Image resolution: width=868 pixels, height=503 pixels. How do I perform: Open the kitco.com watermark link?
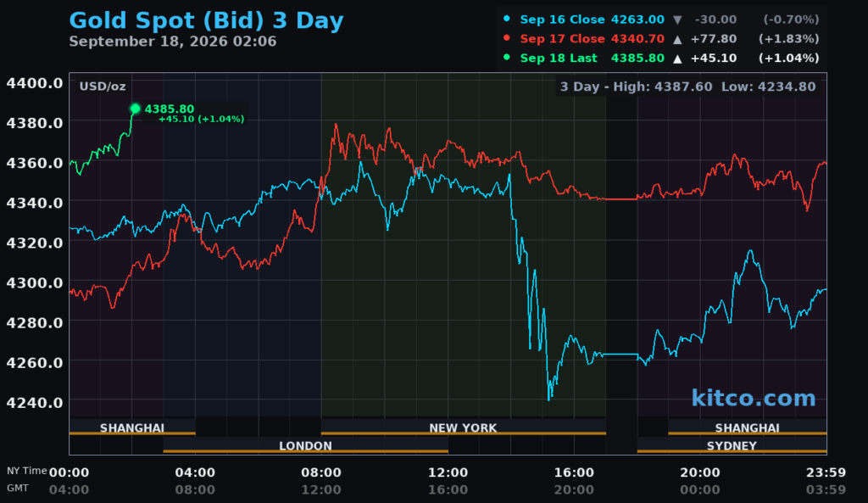pyautogui.click(x=754, y=398)
